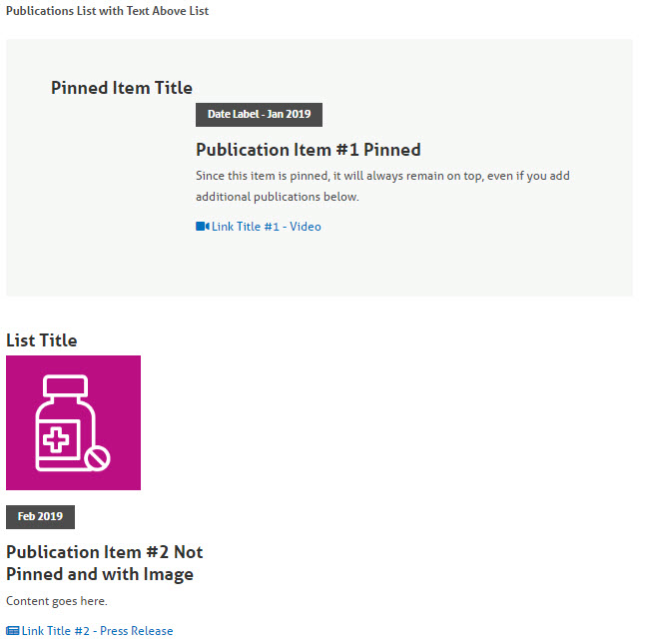Click the 'Since this item is pinned' description text
The height and width of the screenshot is (644, 645).
point(382,176)
